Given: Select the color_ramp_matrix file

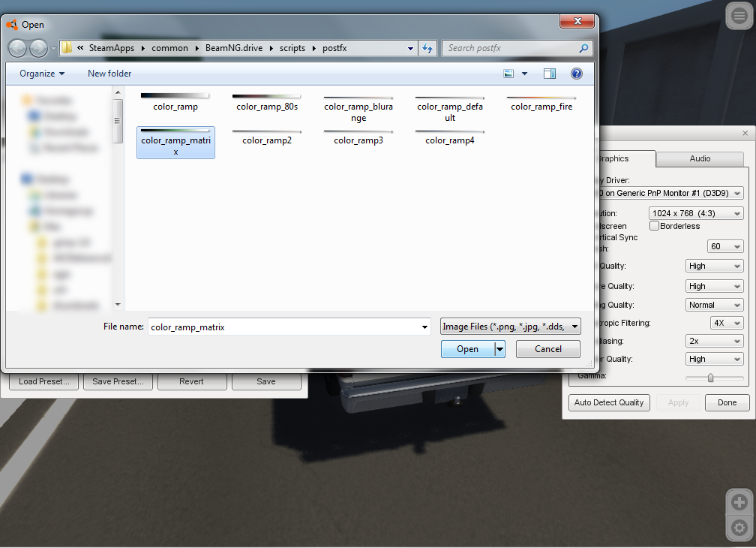Looking at the screenshot, I should coord(175,143).
